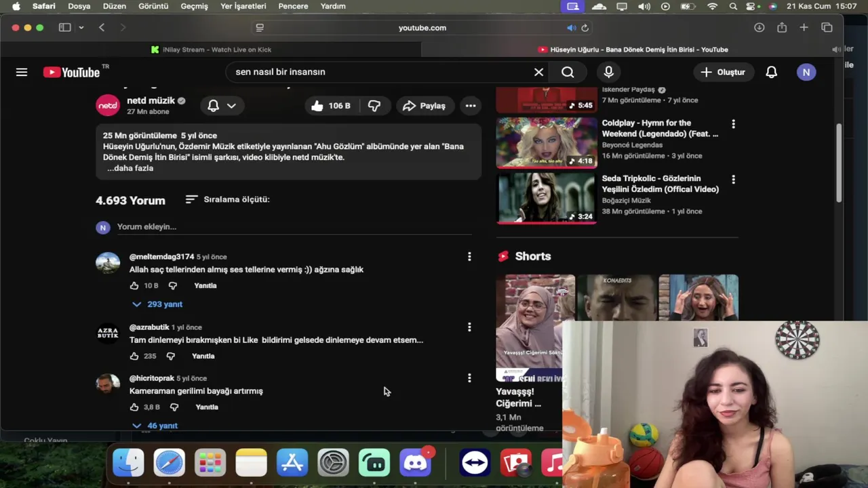Dislike the @azrabutik comment
The image size is (868, 488).
point(170,356)
